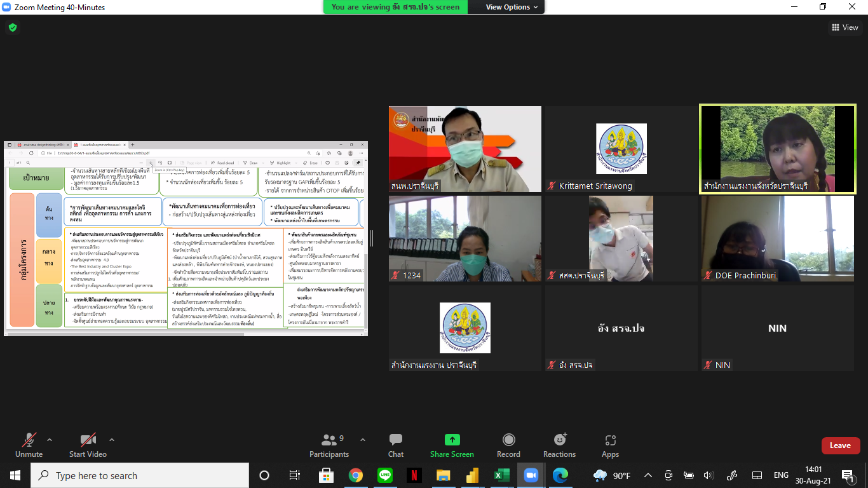Screen dimensions: 868x488
Task: Select the Krittamet Sritawong participant tile
Action: [x=621, y=149]
